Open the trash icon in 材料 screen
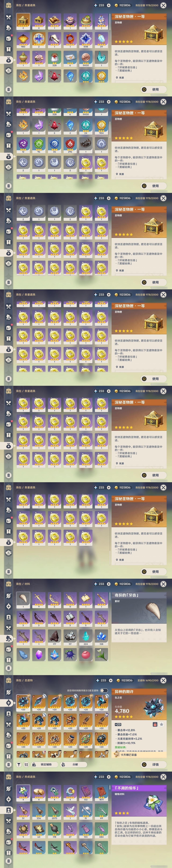The height and width of the screenshot is (868, 172). click(x=9, y=668)
